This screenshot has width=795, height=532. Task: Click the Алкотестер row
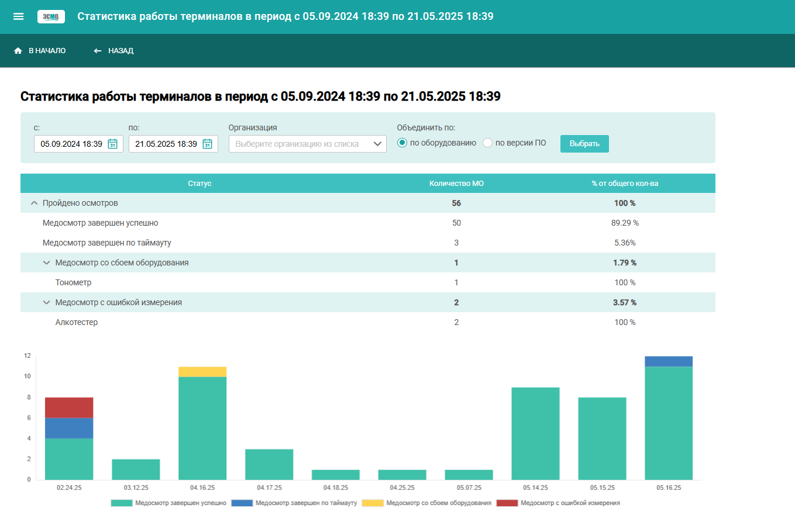368,322
